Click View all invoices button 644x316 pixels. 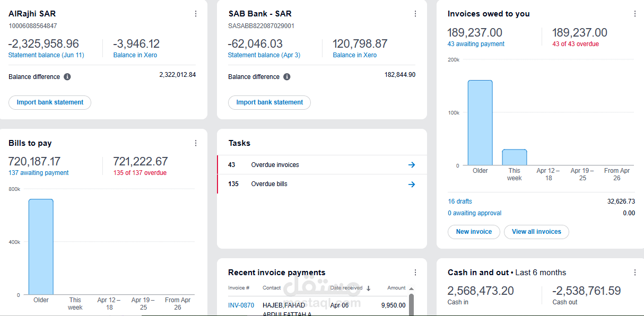click(536, 232)
